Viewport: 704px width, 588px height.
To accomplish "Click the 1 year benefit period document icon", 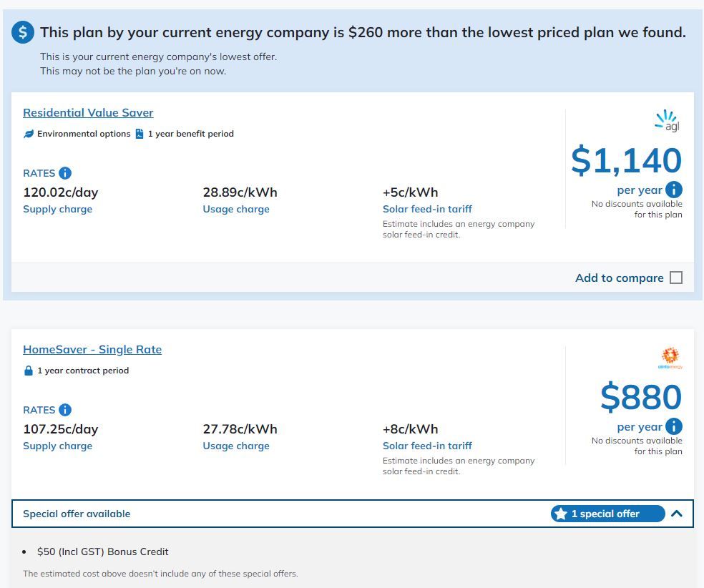I will click(140, 134).
